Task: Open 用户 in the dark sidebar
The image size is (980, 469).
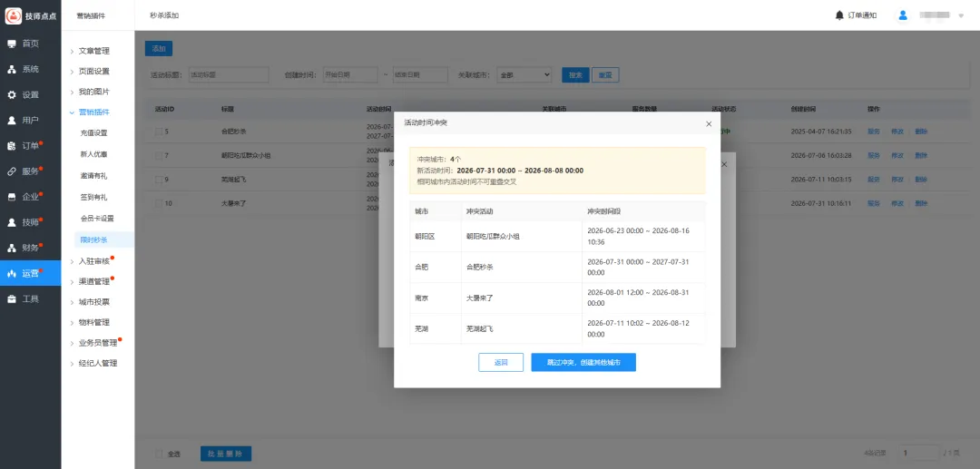Action: [30, 121]
